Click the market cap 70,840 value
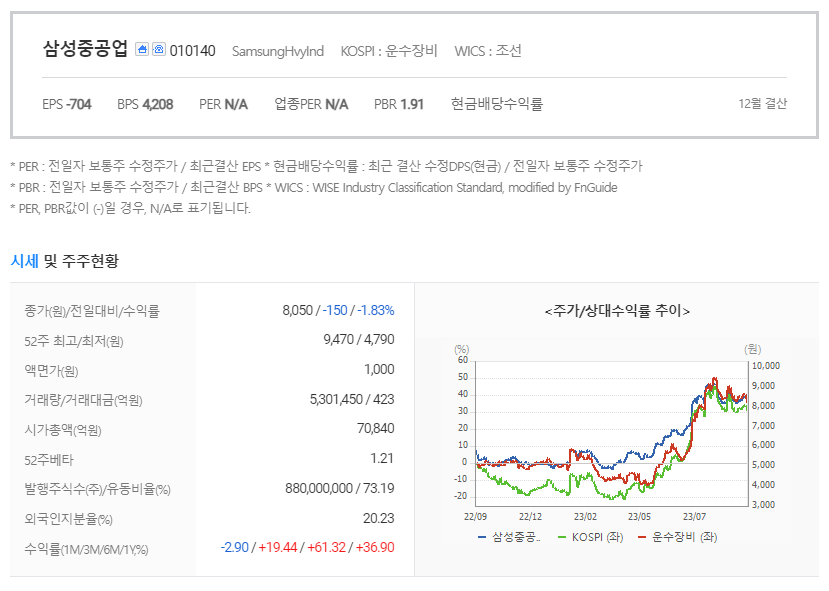 click(x=375, y=428)
